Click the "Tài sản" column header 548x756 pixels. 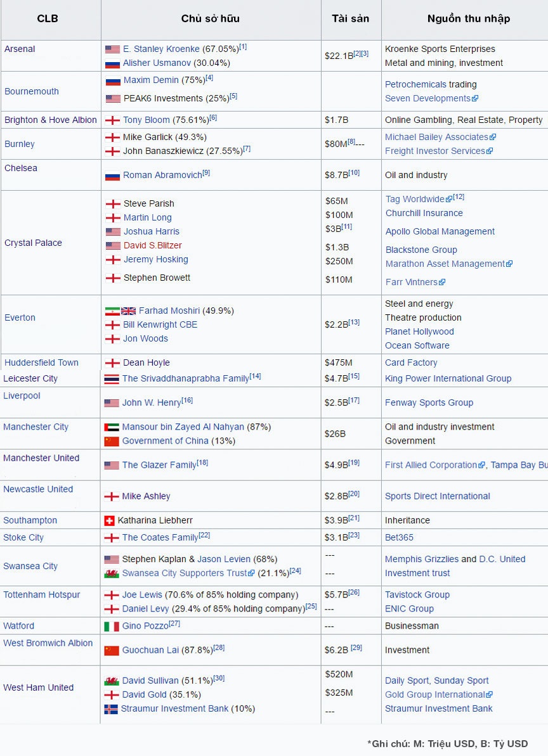pyautogui.click(x=350, y=18)
